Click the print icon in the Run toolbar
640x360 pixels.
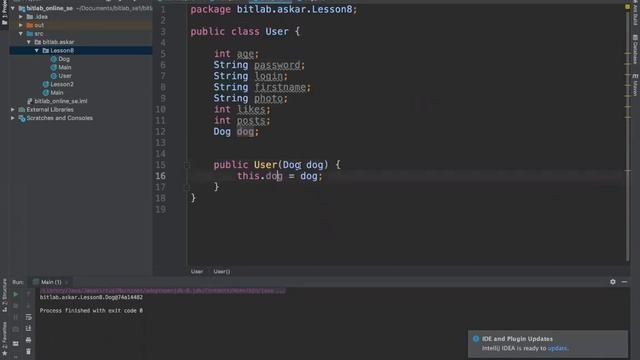(28, 340)
